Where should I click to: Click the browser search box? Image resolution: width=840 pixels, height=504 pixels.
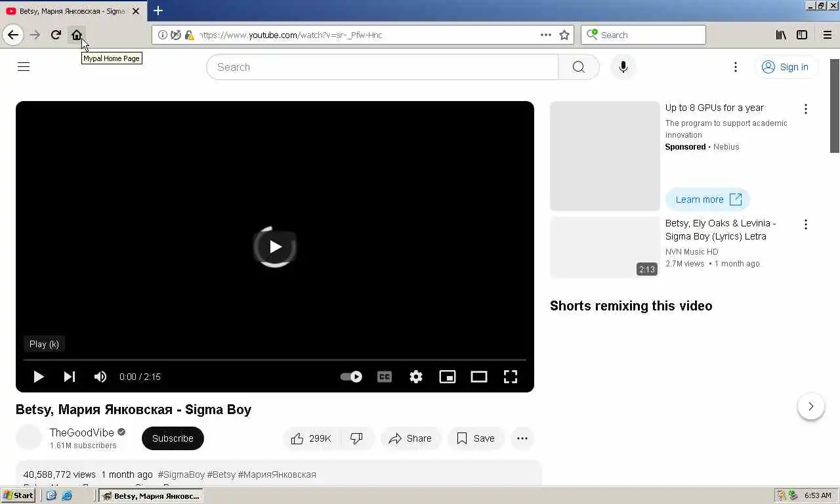click(643, 35)
